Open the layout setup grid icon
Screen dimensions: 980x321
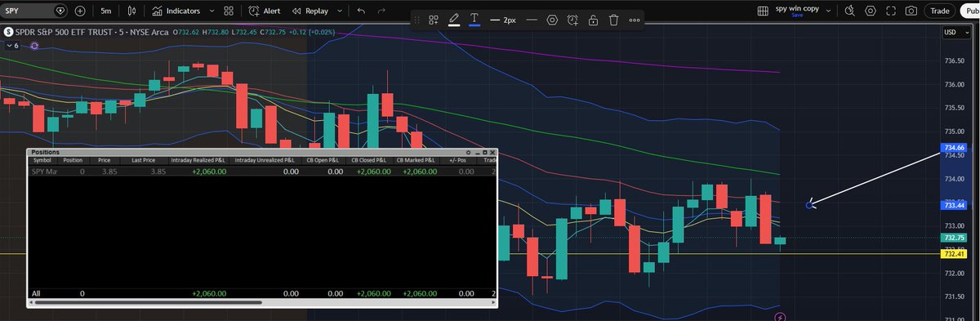[763, 11]
